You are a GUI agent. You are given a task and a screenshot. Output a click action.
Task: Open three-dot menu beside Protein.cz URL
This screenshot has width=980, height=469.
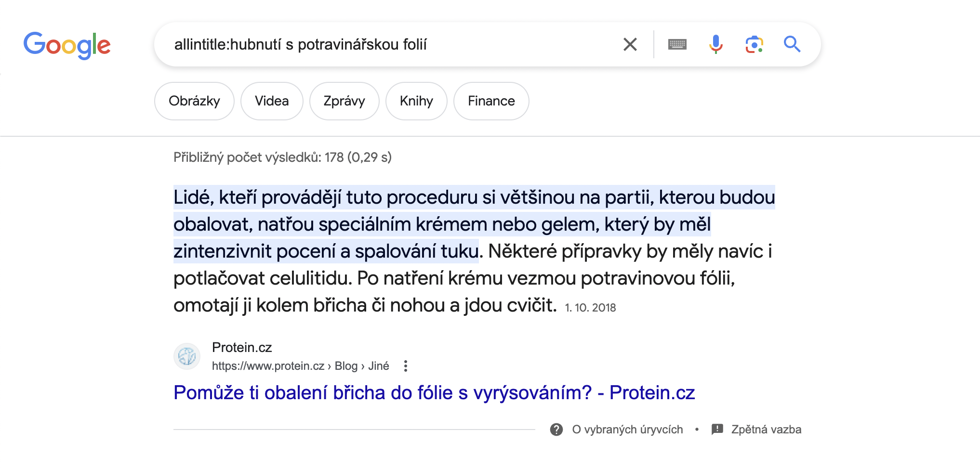[x=406, y=366]
